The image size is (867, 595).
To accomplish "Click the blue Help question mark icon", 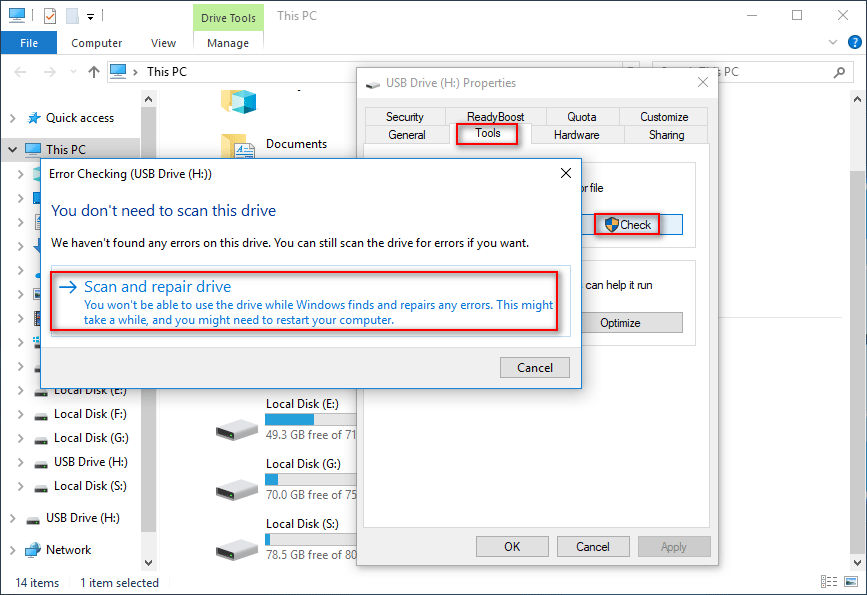I will [854, 42].
